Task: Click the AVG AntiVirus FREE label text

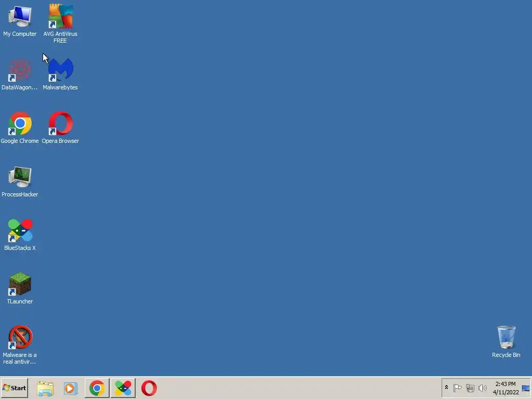Action: [60, 37]
